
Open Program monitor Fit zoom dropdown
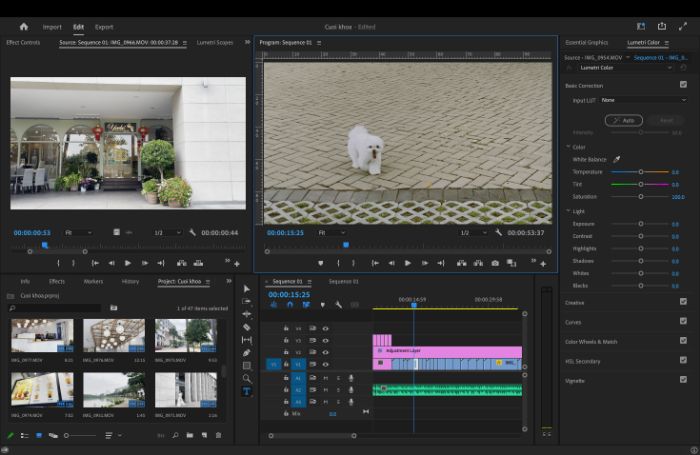[x=330, y=233]
